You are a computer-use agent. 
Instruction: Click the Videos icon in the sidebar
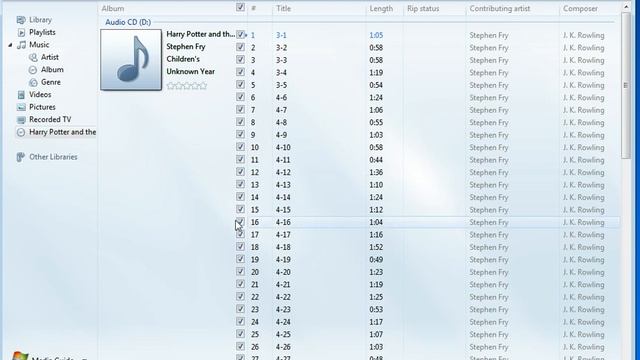click(21, 95)
